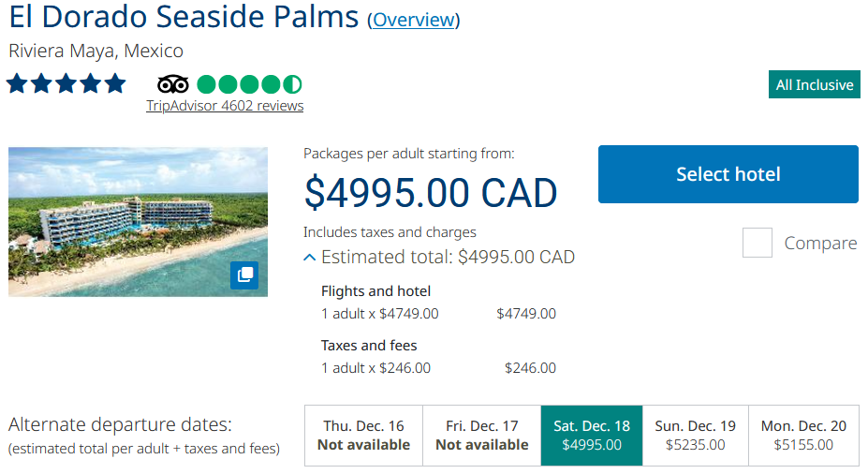This screenshot has height=474, width=868.
Task: Open the photo gallery icon on hotel image
Action: tap(244, 274)
